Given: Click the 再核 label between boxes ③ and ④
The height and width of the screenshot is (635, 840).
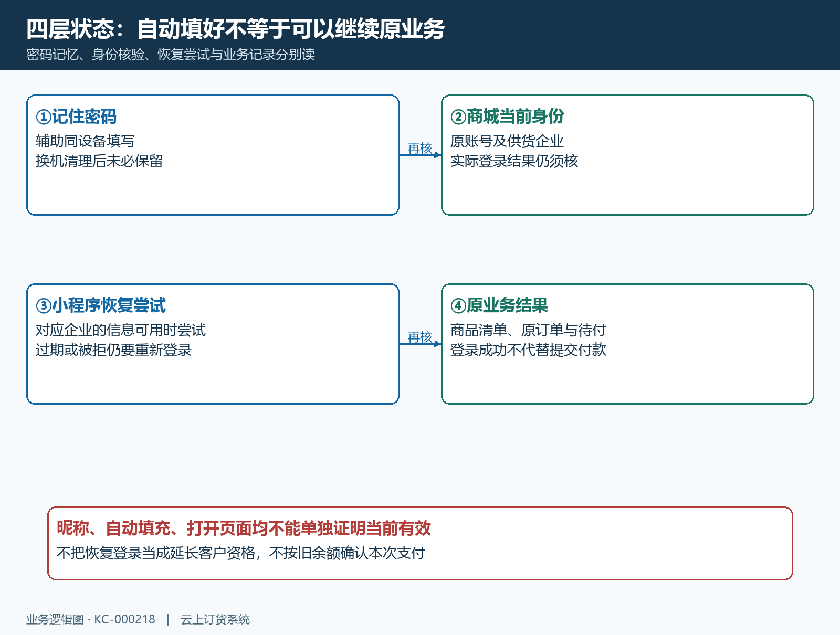Looking at the screenshot, I should [x=420, y=337].
